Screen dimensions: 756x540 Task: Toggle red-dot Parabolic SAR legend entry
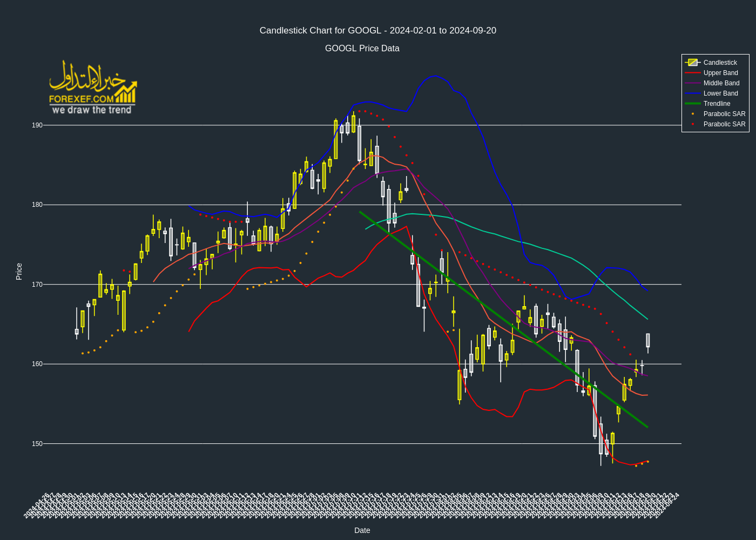(x=715, y=124)
